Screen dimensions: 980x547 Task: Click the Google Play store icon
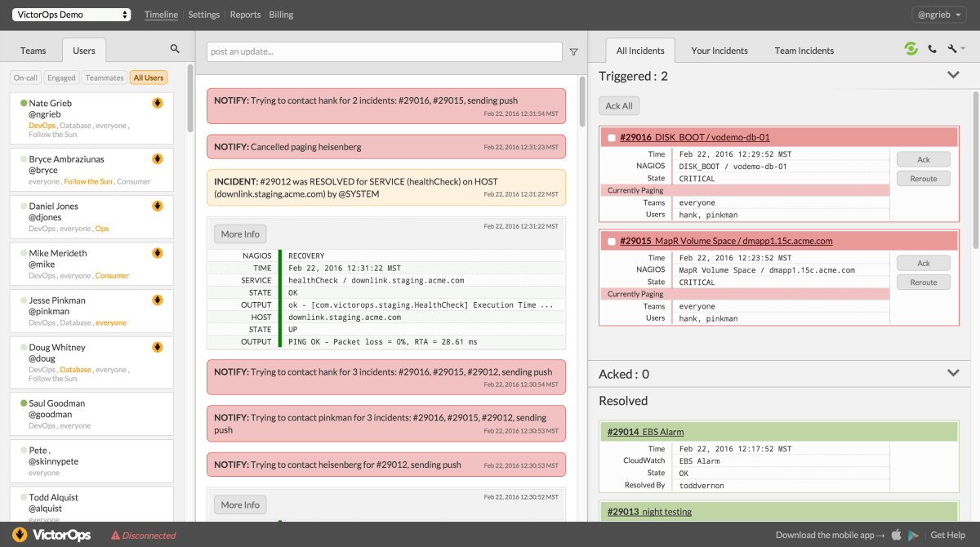(912, 535)
